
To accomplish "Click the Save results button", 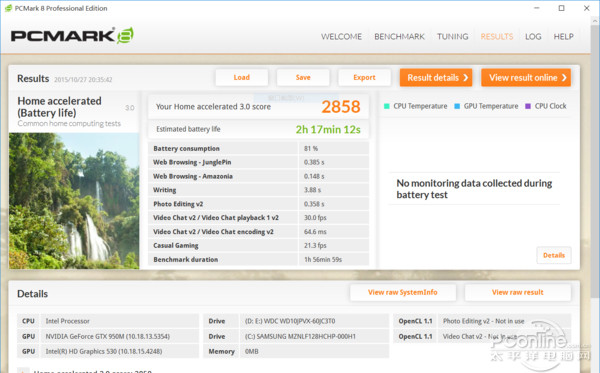I will [303, 78].
